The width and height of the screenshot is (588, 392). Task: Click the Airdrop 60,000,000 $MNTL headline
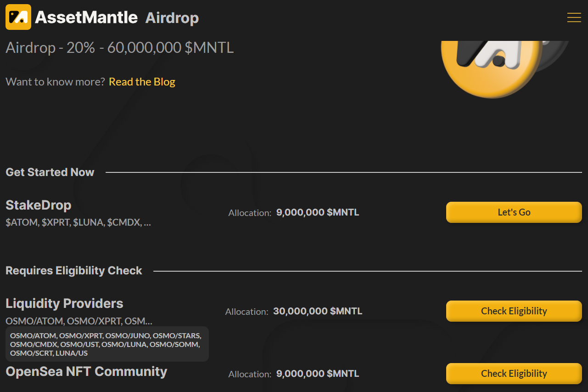pos(119,47)
